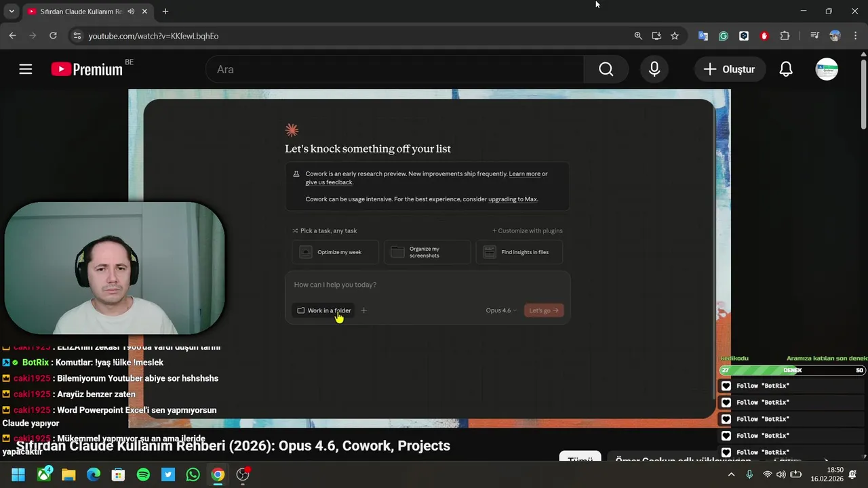Close the Sıfırdan Claude tab
The width and height of the screenshot is (868, 488).
pyautogui.click(x=144, y=12)
